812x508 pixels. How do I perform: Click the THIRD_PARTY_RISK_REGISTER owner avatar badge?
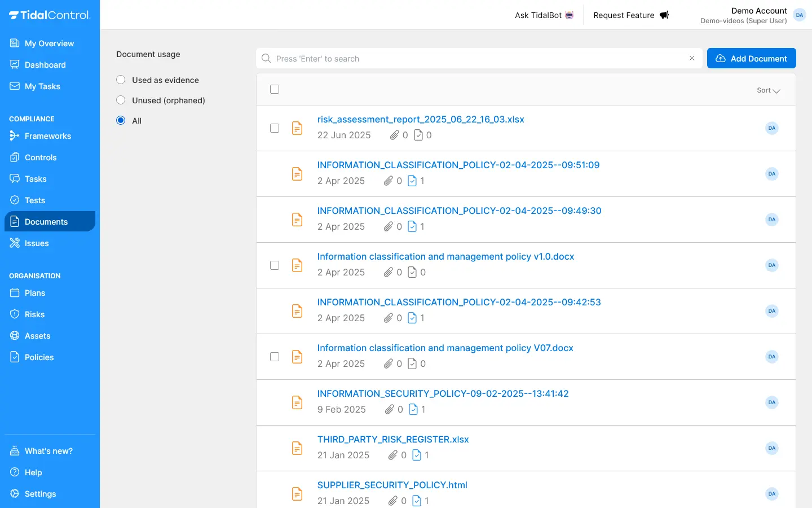pyautogui.click(x=771, y=448)
